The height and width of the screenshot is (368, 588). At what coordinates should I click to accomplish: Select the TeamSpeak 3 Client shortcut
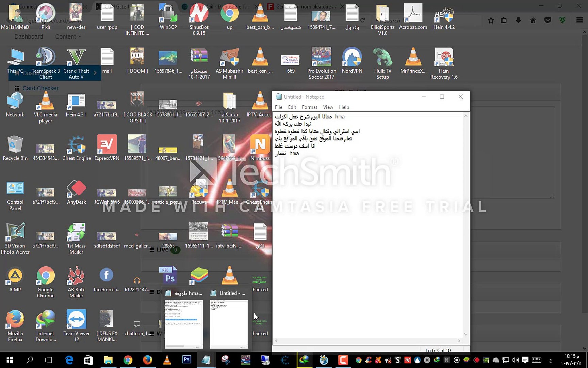46,63
